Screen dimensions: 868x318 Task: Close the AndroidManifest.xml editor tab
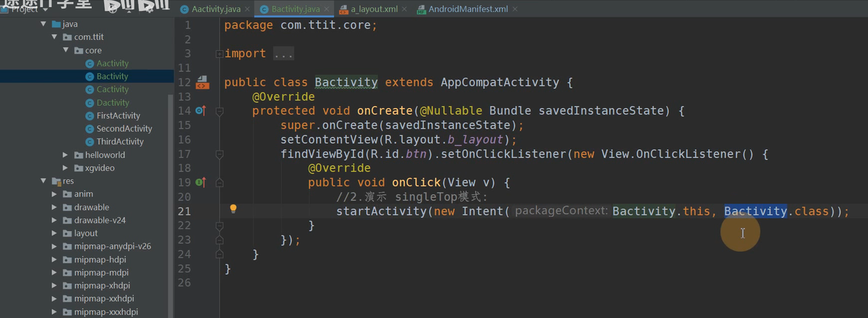514,9
